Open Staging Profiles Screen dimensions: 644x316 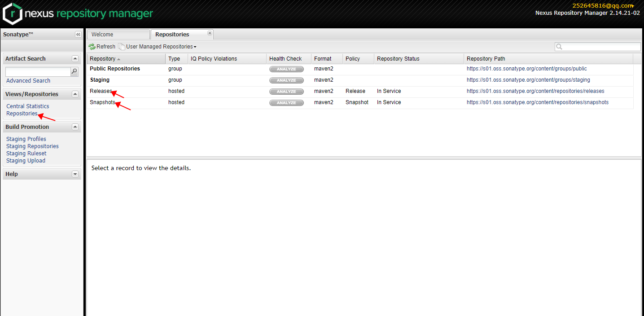pyautogui.click(x=26, y=139)
